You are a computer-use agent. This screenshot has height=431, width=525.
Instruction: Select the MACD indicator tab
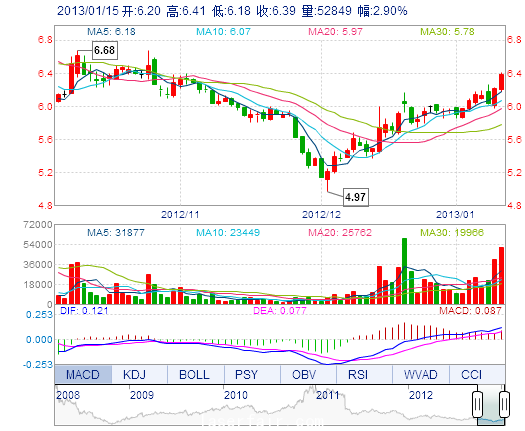click(x=83, y=374)
